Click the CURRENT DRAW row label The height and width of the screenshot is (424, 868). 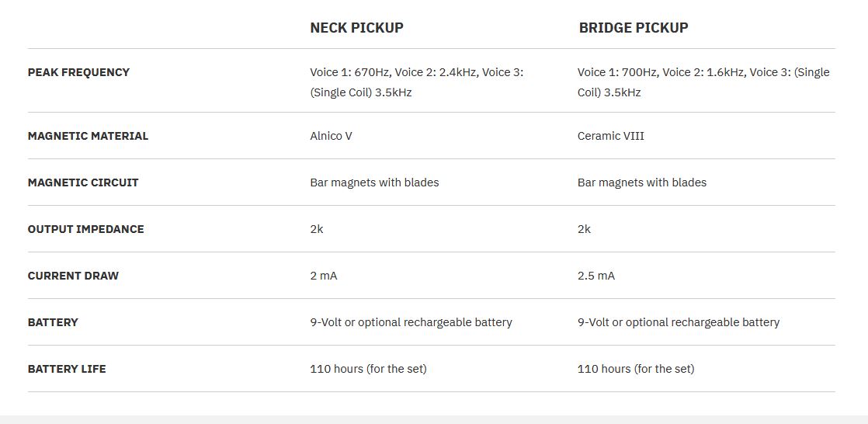tap(73, 275)
